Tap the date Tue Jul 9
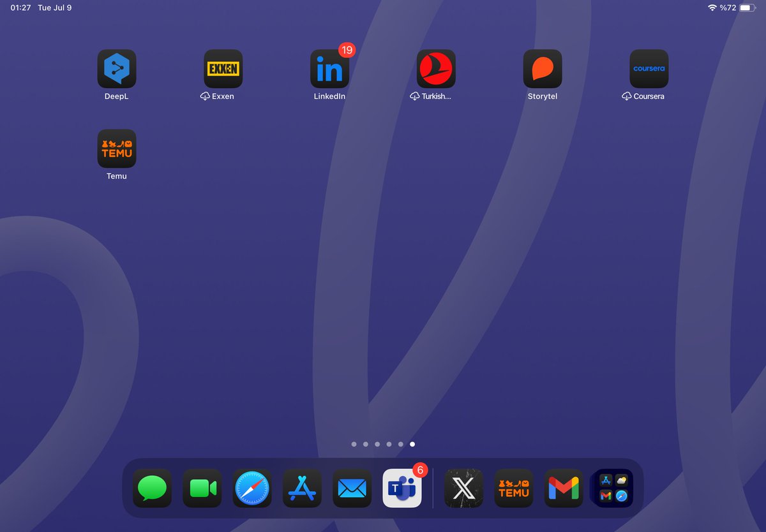 click(x=55, y=8)
